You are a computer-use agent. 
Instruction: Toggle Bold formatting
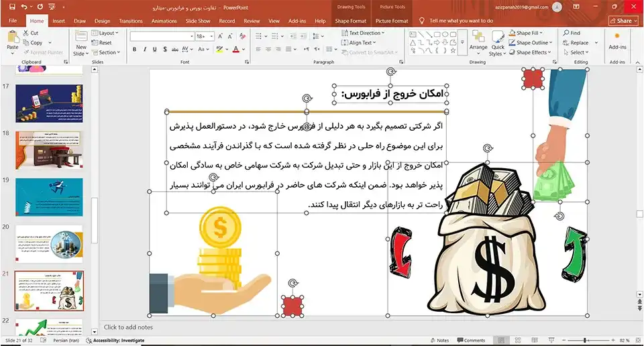(135, 49)
